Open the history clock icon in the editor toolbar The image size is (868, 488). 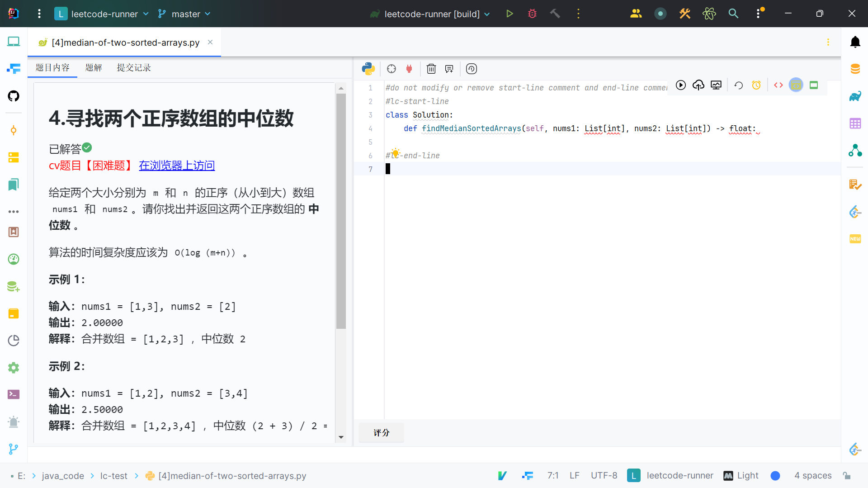point(472,69)
